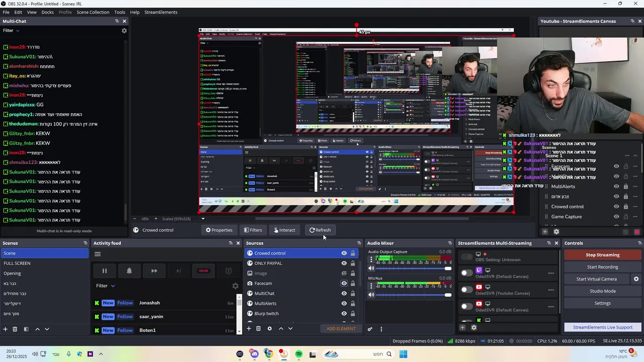Enter Studio Mode

pyautogui.click(x=602, y=291)
